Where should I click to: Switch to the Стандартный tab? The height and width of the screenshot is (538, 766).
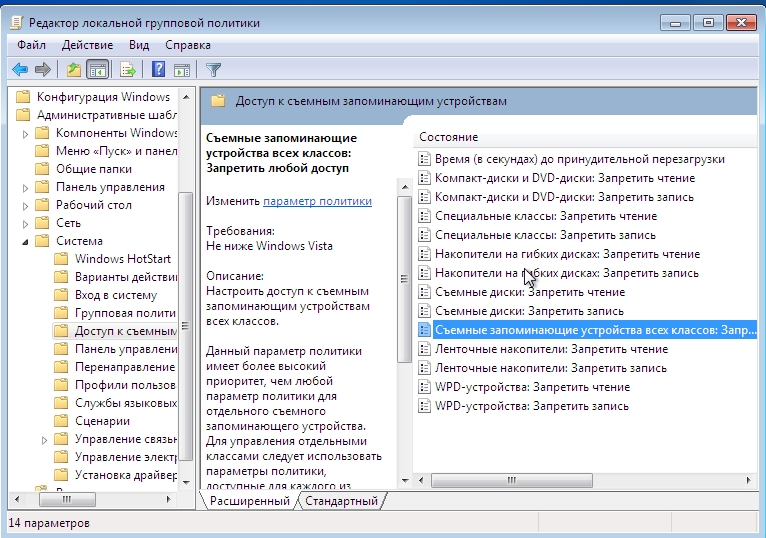(341, 501)
